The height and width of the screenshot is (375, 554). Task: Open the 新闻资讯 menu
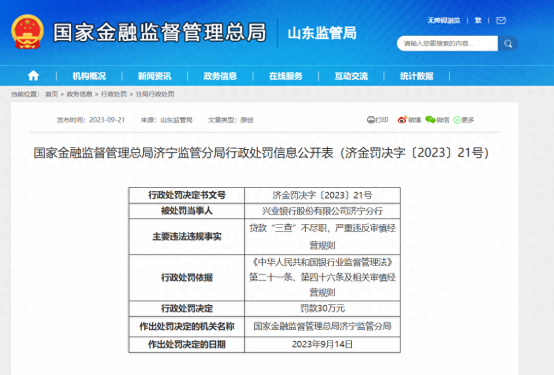[154, 76]
